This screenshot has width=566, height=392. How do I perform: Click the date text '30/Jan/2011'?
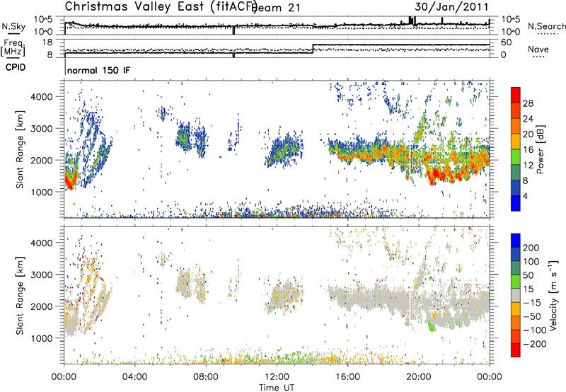451,7
